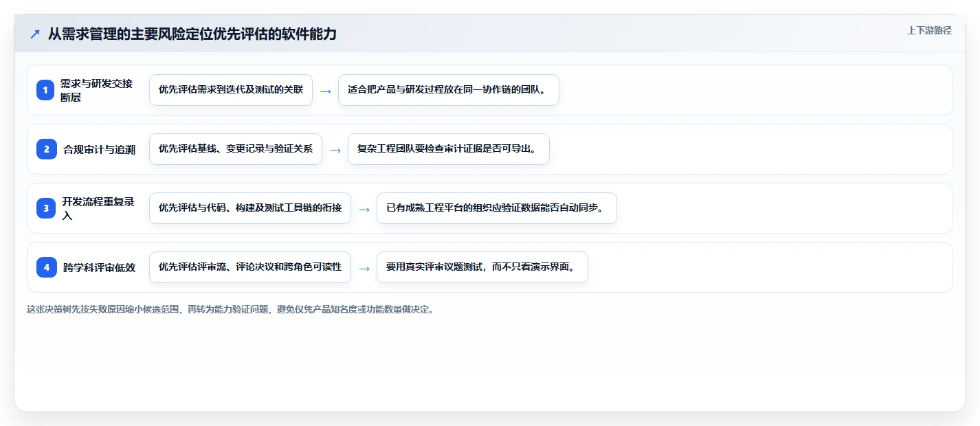Click the 合规审计与追溯 risk label
Screen dimensions: 980x426
pos(99,149)
